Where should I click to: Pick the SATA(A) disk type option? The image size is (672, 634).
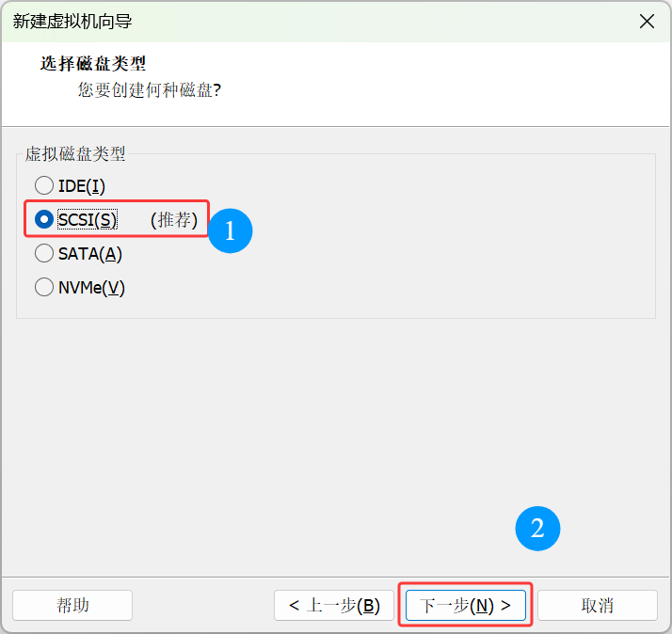(x=44, y=253)
